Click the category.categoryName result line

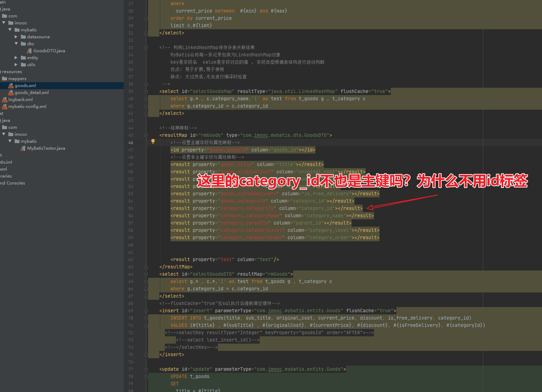(x=272, y=216)
